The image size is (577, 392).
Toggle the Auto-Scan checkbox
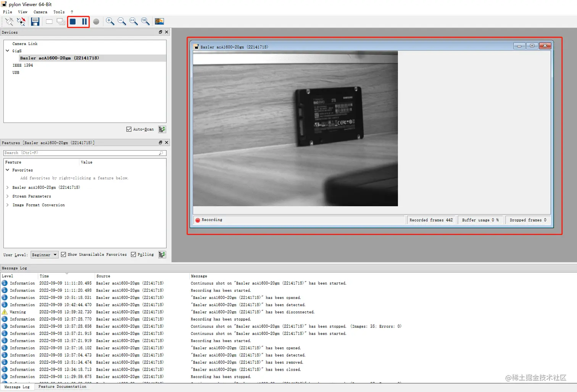(x=129, y=129)
